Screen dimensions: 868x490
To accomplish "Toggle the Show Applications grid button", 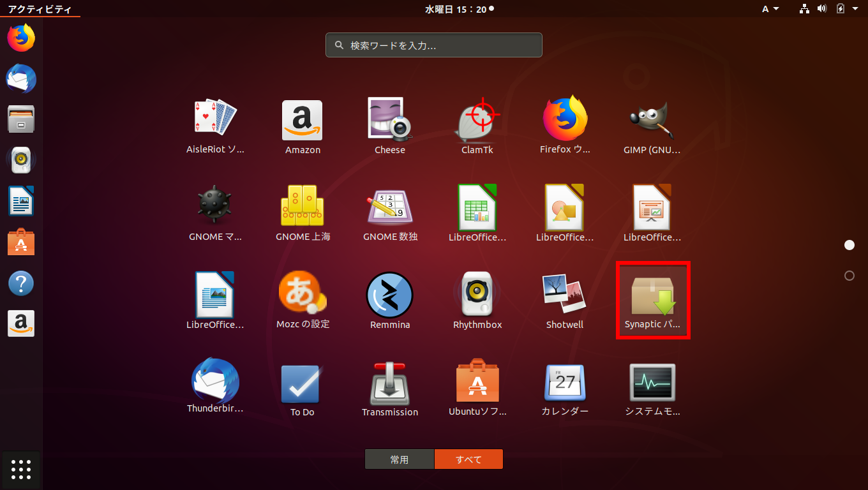I will pyautogui.click(x=21, y=470).
